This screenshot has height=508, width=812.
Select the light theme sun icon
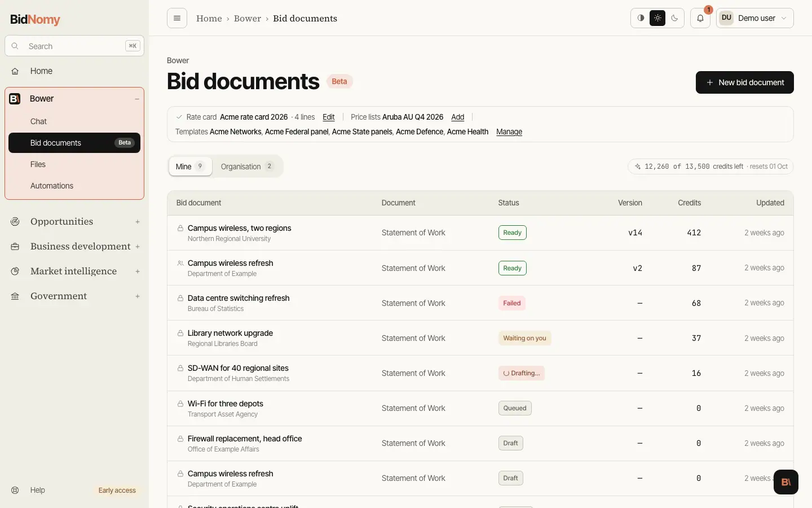click(x=657, y=18)
